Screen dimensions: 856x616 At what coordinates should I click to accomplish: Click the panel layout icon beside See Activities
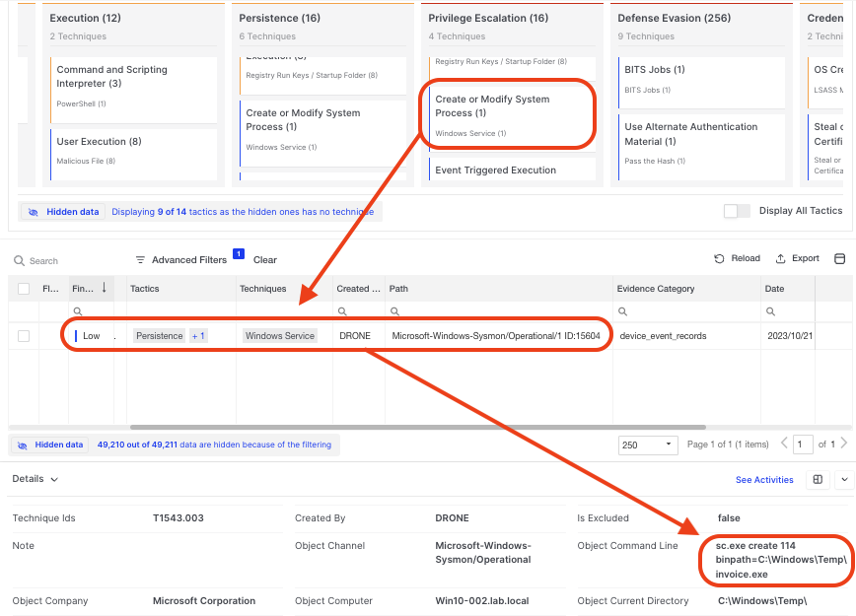point(817,480)
